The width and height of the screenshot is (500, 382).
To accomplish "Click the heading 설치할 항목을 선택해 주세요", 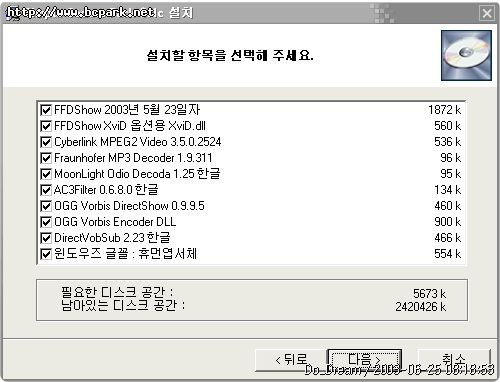I will [230, 55].
